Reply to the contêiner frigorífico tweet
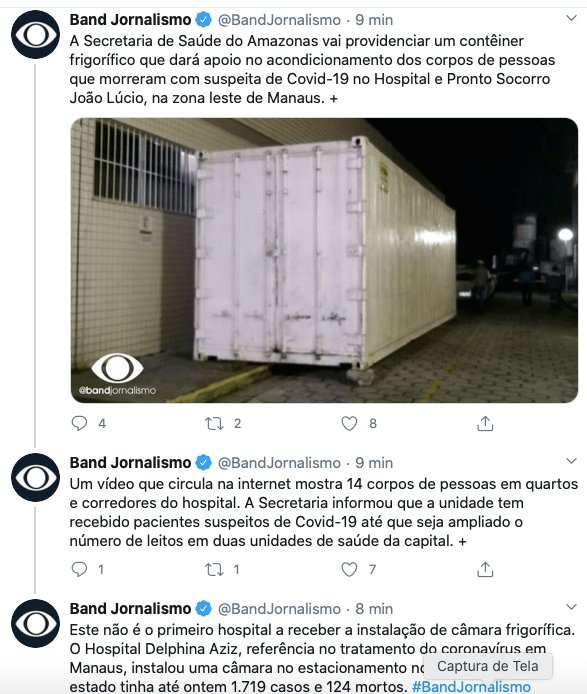 pos(80,424)
